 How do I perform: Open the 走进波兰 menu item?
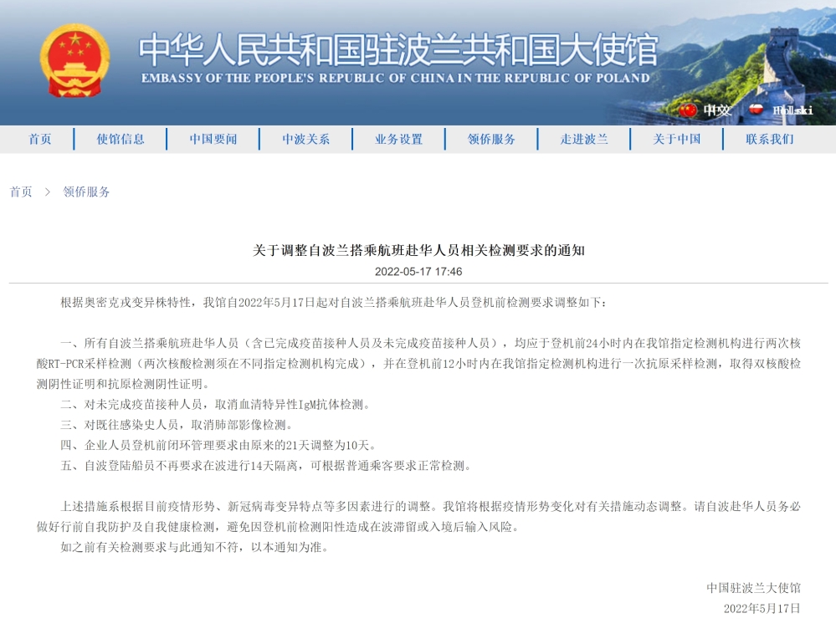[x=584, y=139]
